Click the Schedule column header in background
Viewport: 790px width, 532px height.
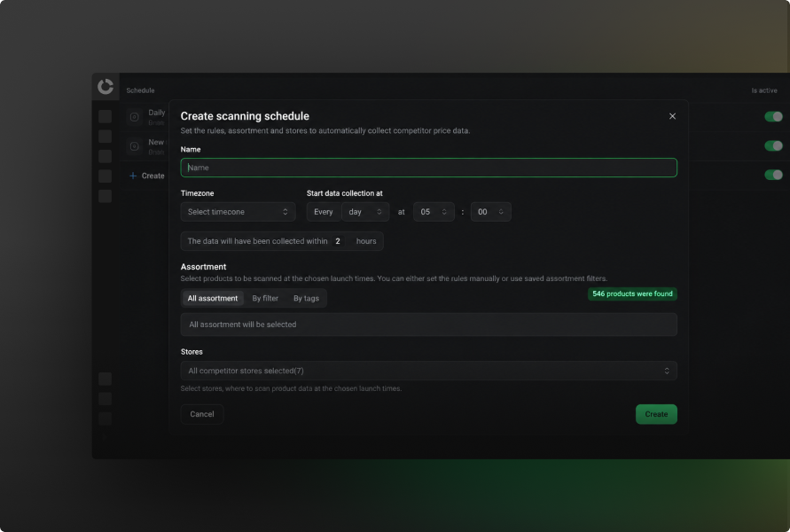141,90
